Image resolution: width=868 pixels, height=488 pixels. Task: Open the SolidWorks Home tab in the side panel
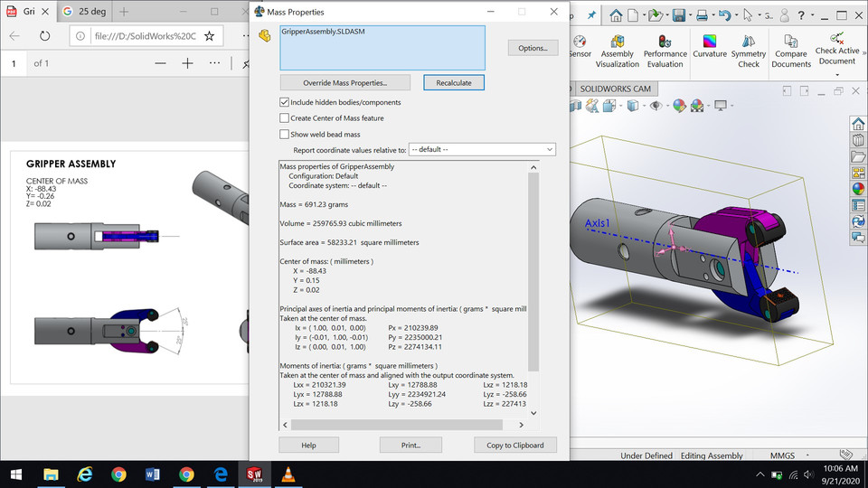click(x=858, y=124)
